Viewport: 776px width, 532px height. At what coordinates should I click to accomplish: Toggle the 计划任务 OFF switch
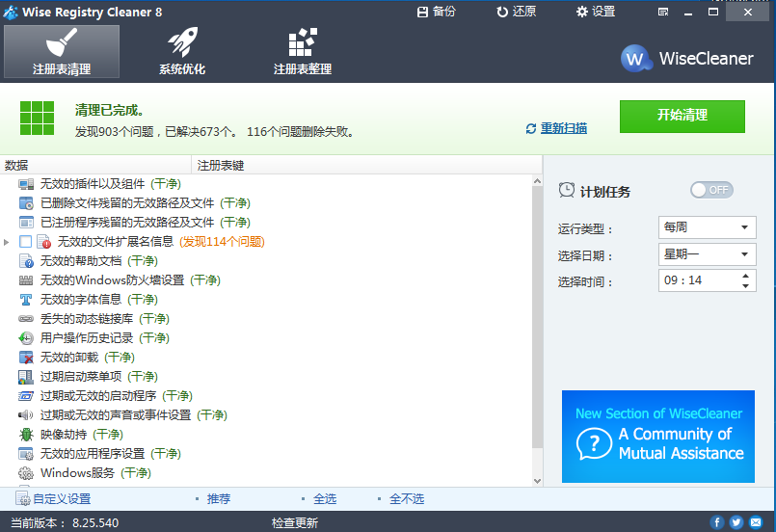coord(711,190)
